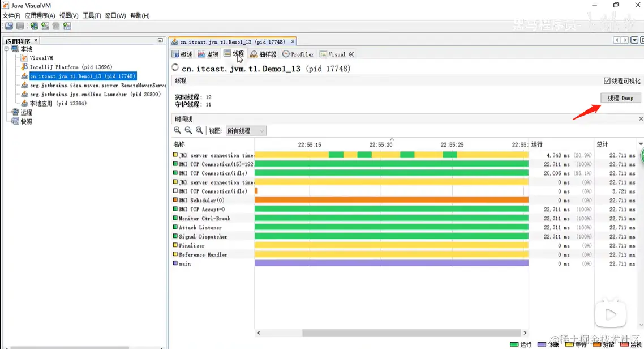Click the 运行 column header
The width and height of the screenshot is (644, 349).
point(561,144)
